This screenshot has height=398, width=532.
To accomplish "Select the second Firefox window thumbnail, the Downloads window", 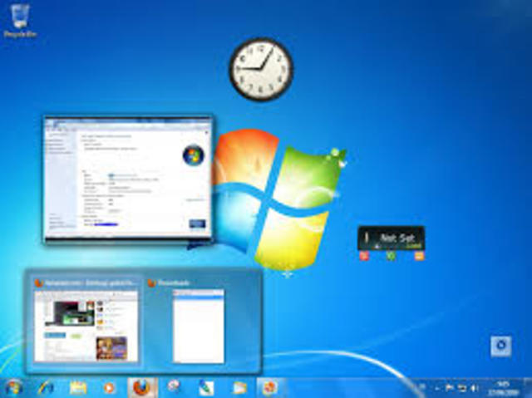I will (x=198, y=321).
